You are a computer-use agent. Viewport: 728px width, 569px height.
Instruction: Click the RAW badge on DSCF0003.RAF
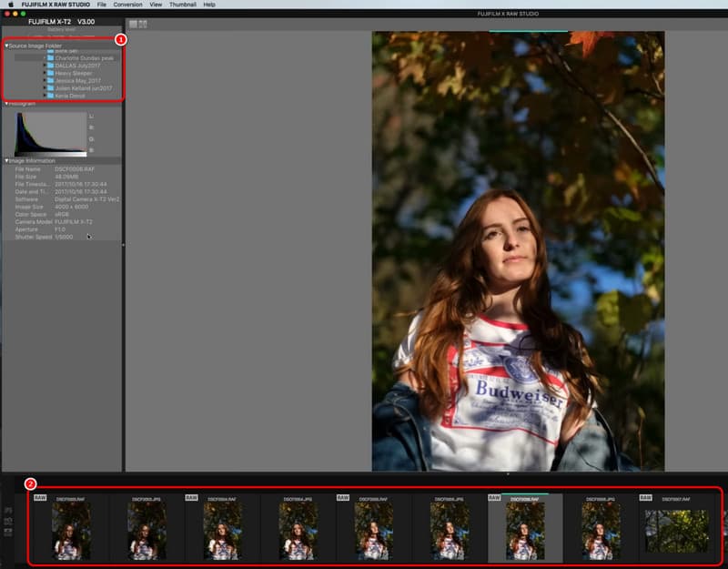pyautogui.click(x=40, y=497)
